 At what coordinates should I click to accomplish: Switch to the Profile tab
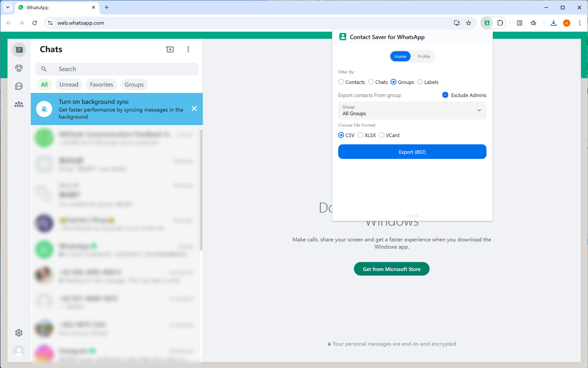click(x=424, y=57)
